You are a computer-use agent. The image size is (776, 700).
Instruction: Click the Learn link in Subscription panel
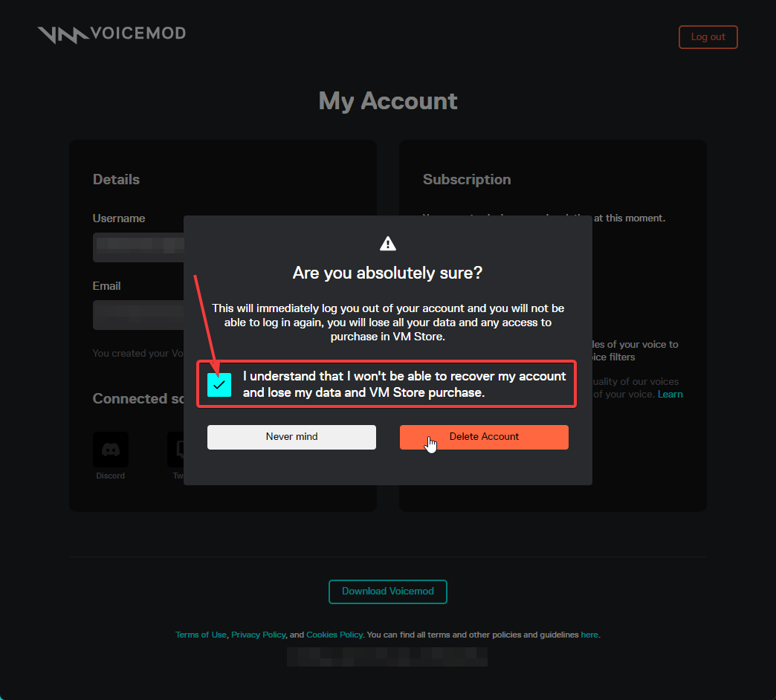pos(670,395)
